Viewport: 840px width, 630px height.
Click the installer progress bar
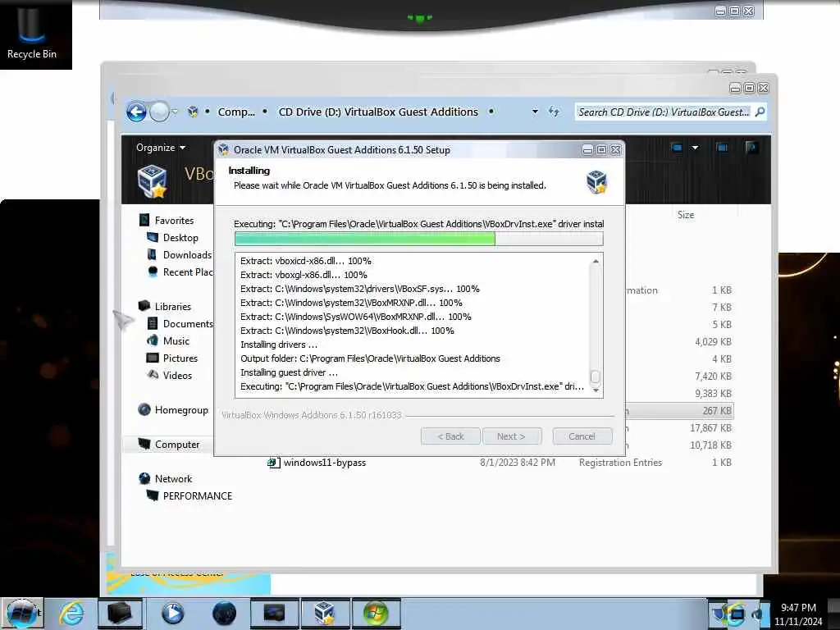click(419, 239)
